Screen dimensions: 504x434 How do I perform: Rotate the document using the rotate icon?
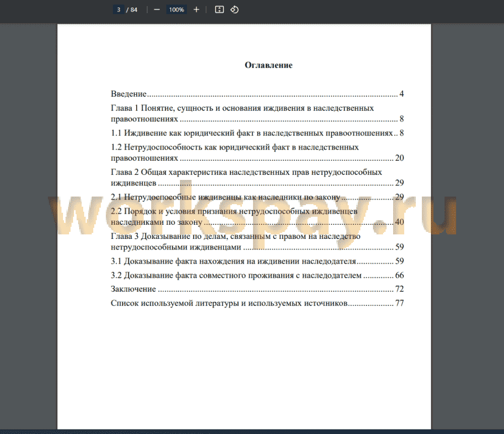tap(234, 10)
